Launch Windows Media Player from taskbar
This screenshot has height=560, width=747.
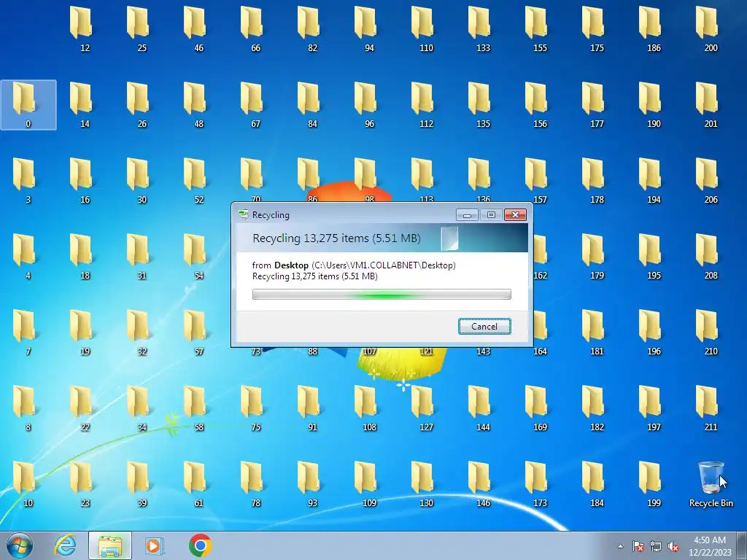point(154,545)
